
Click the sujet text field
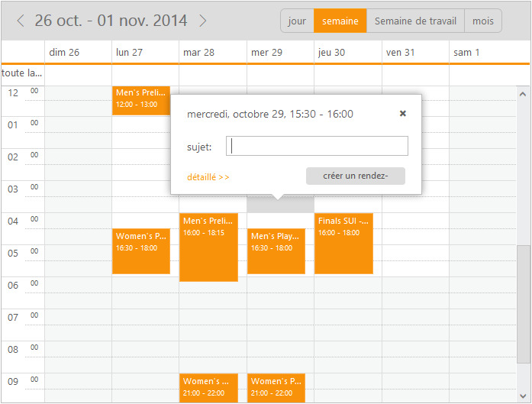(x=317, y=146)
